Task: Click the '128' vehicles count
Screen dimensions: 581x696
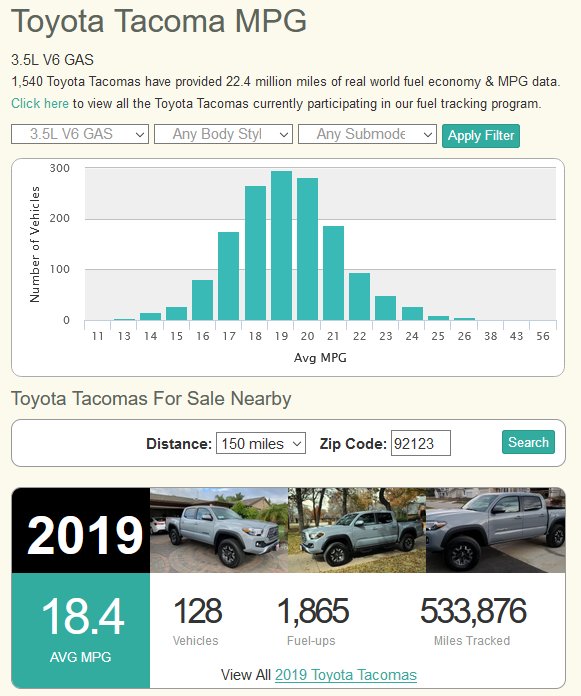Action: pos(198,611)
